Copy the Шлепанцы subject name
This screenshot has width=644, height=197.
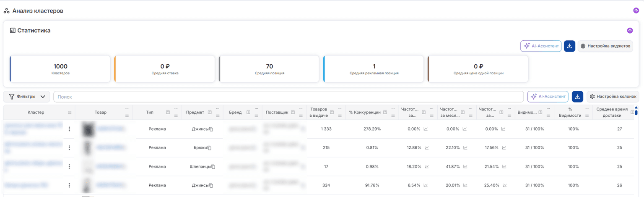coord(213,167)
